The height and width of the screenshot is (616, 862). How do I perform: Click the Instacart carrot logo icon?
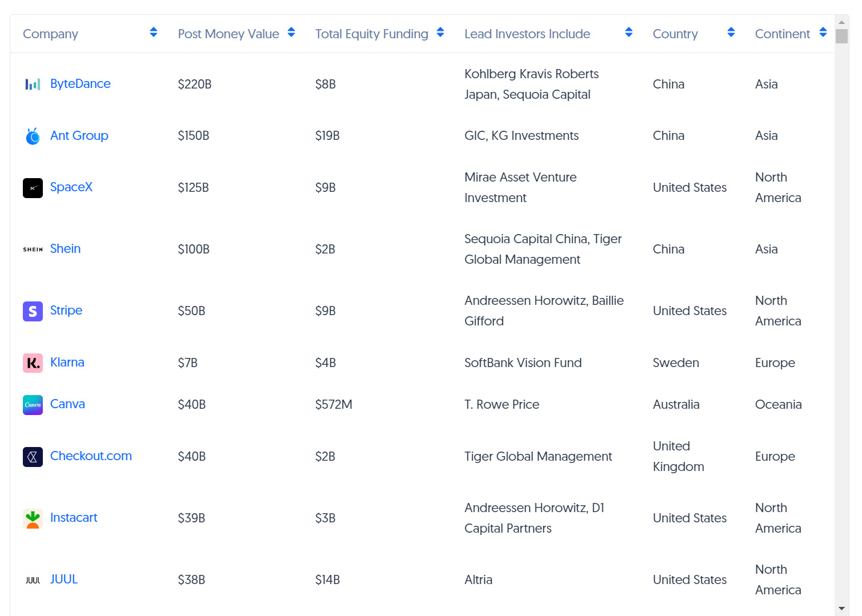point(33,518)
